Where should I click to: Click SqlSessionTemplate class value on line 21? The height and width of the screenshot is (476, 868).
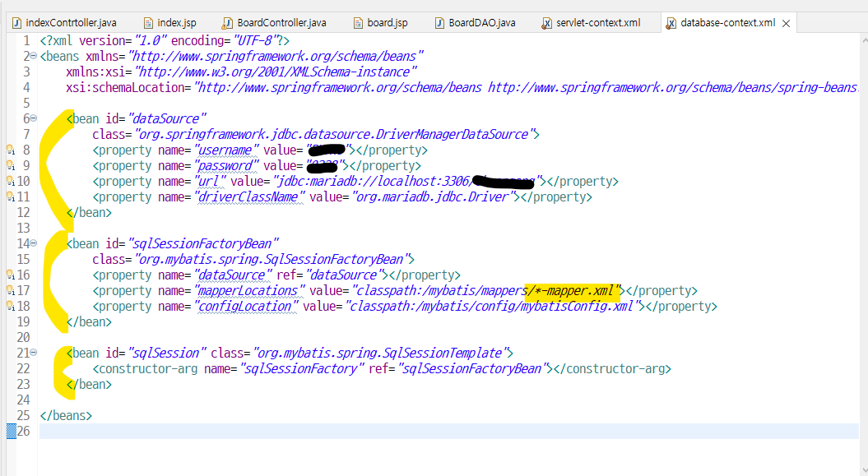381,353
